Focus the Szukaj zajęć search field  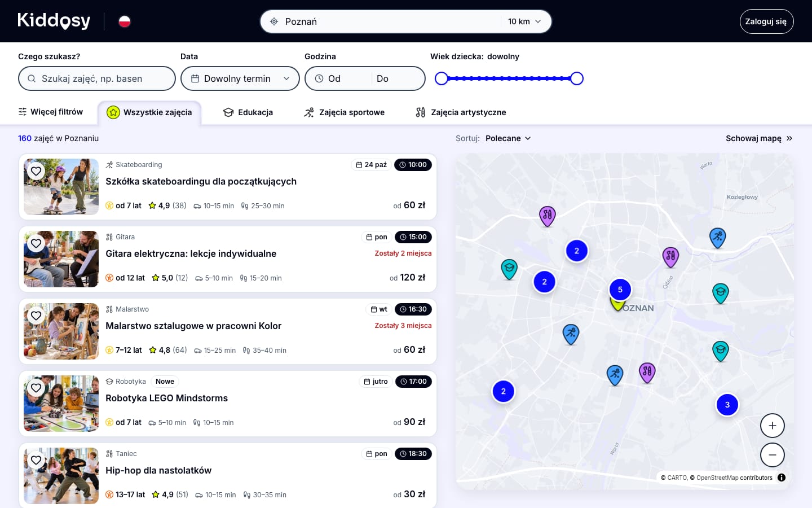[x=97, y=78]
